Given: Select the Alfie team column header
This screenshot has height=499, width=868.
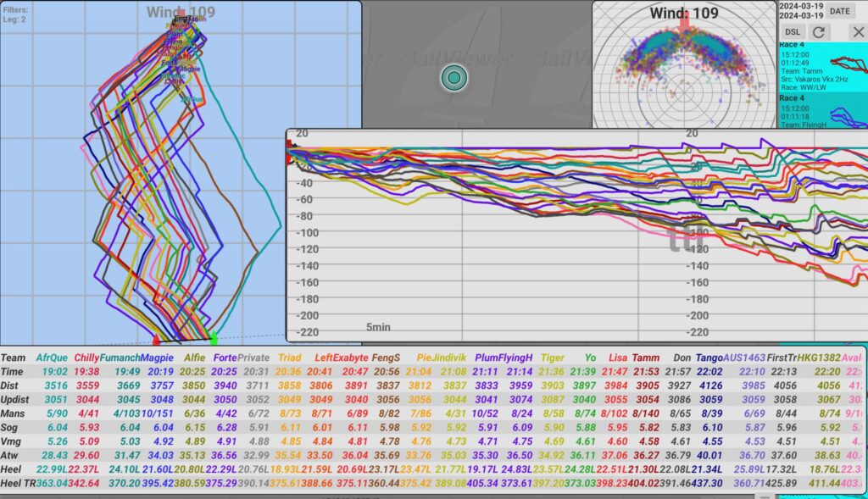Looking at the screenshot, I should 194,358.
